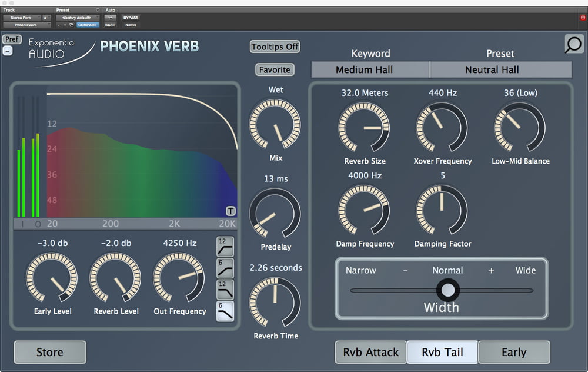The height and width of the screenshot is (372, 588).
Task: Click the Store button
Action: click(x=49, y=351)
